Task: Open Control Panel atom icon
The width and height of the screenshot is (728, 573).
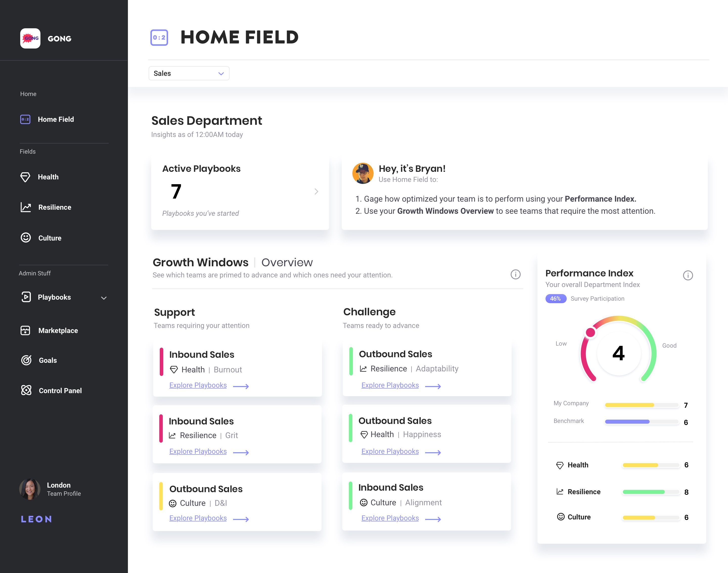Action: 26,390
